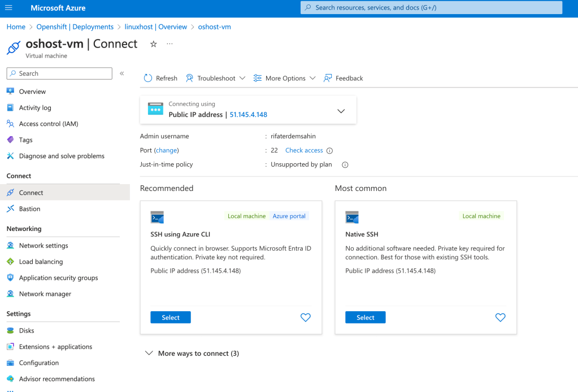
Task: Click the Activity log icon
Action: [10, 107]
